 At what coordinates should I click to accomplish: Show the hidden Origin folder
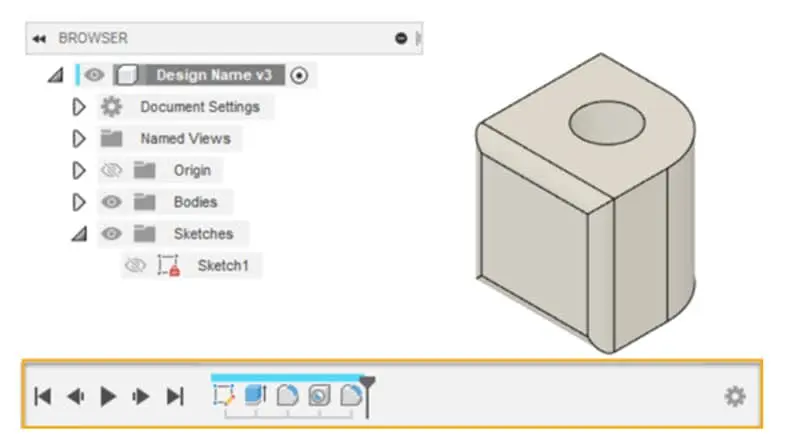(111, 170)
